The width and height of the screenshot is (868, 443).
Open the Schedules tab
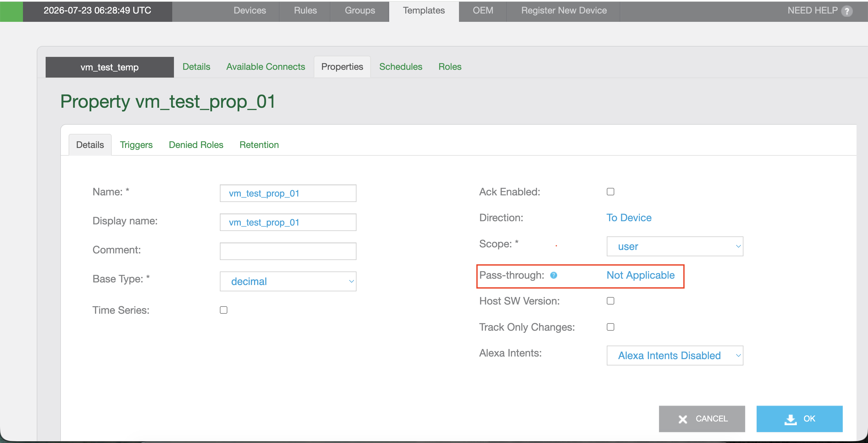click(x=401, y=67)
